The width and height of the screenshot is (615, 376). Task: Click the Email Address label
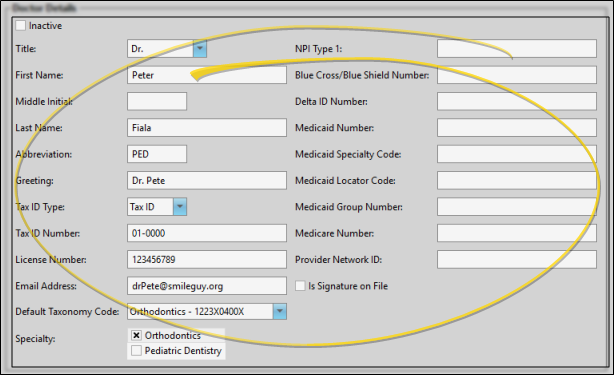[x=46, y=286]
